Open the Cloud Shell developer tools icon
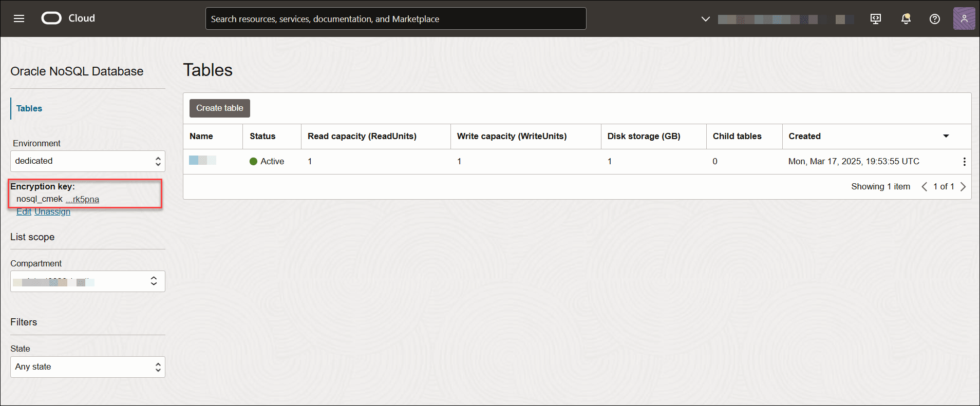Image resolution: width=980 pixels, height=406 pixels. tap(876, 19)
